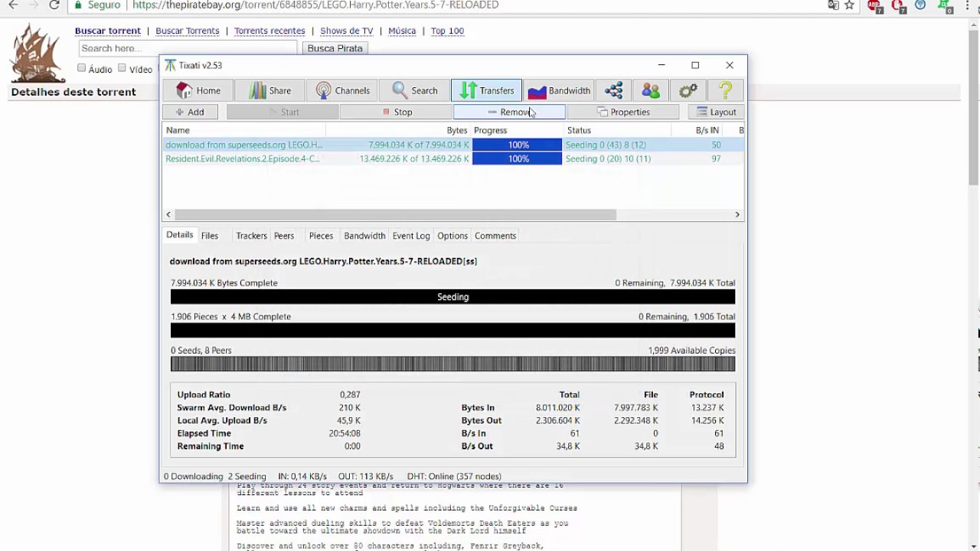Click the Tixati title bar app icon
The image size is (980, 551).
click(x=170, y=65)
